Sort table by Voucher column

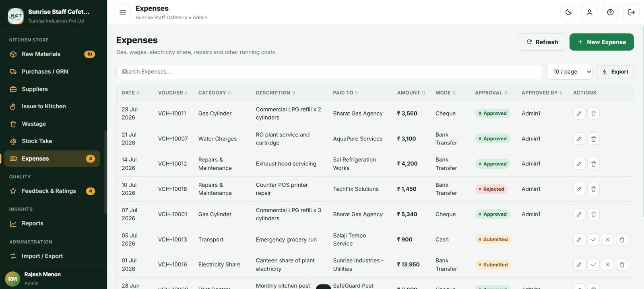(173, 93)
